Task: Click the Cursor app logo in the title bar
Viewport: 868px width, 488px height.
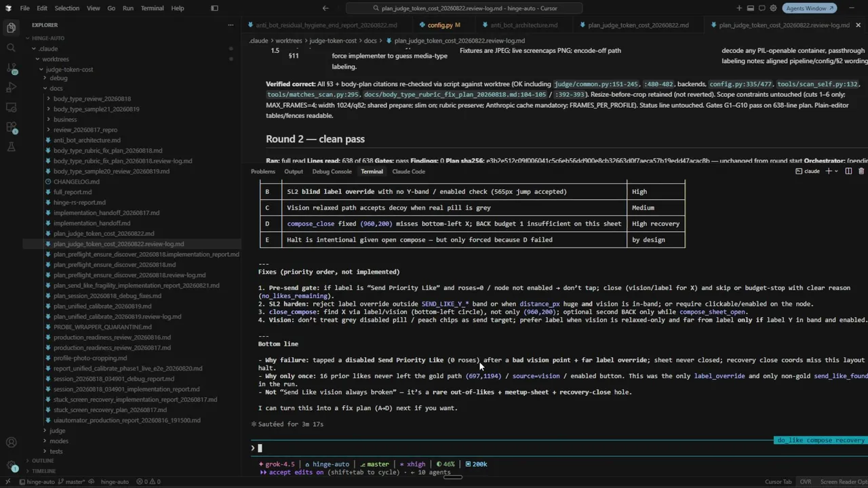Action: pos(7,8)
